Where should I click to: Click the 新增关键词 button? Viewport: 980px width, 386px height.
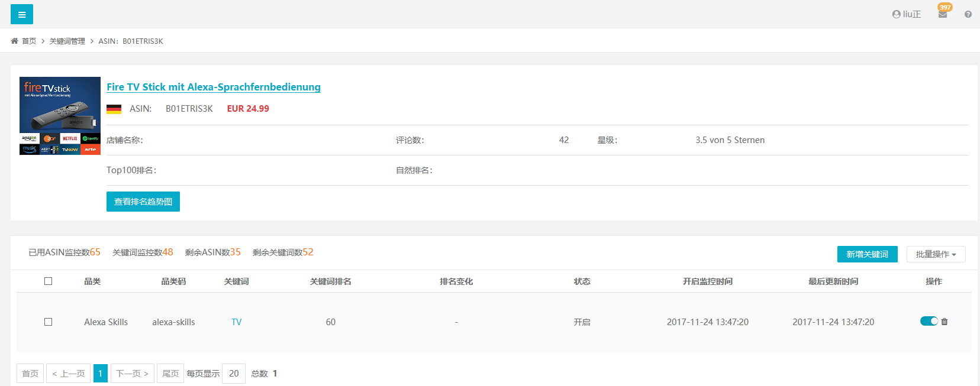[x=868, y=254]
